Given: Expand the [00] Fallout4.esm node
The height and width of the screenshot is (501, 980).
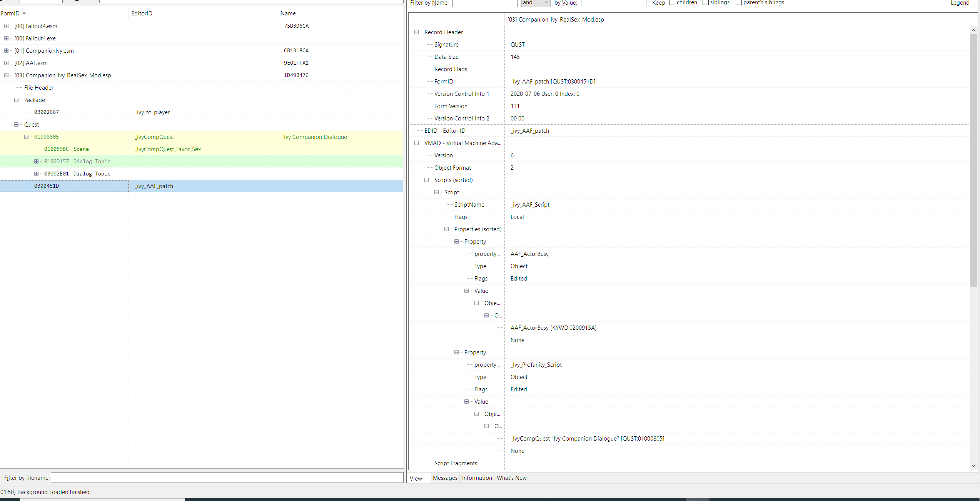Looking at the screenshot, I should (6, 26).
